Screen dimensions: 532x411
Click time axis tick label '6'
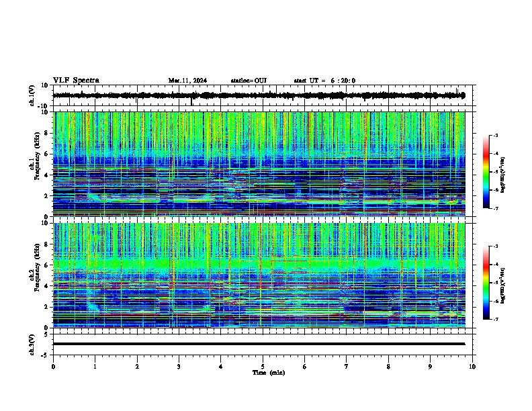point(305,367)
